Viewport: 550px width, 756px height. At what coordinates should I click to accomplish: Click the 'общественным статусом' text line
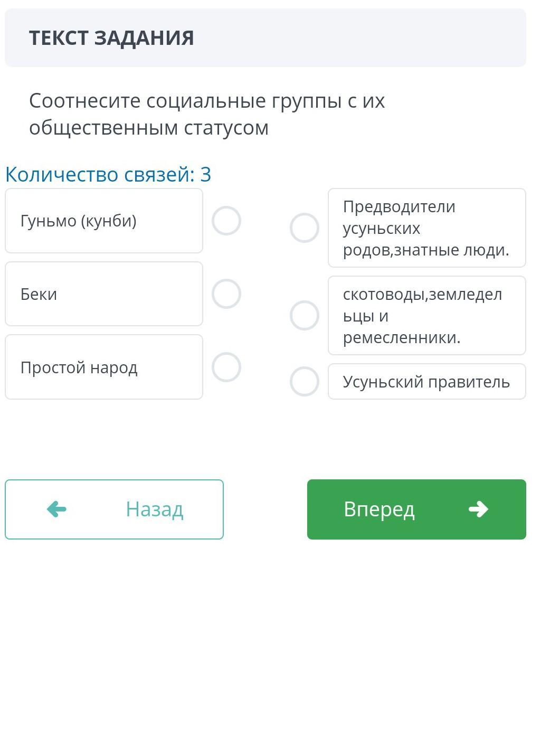click(149, 128)
